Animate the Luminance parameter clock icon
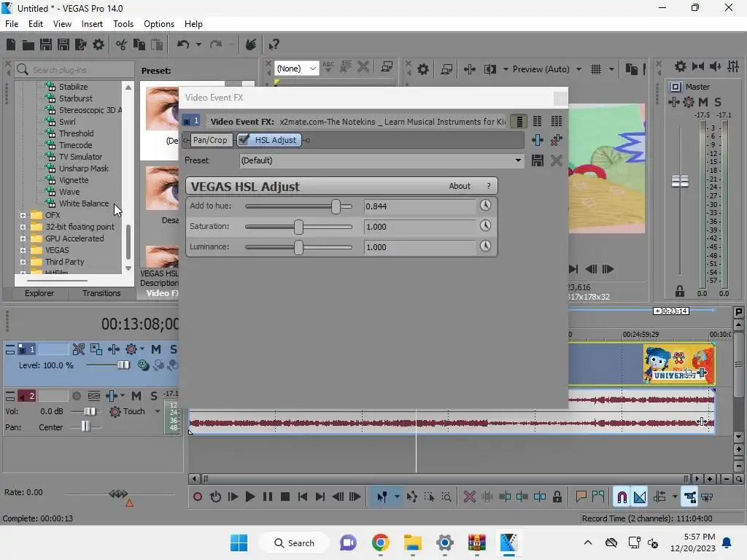 (x=485, y=246)
